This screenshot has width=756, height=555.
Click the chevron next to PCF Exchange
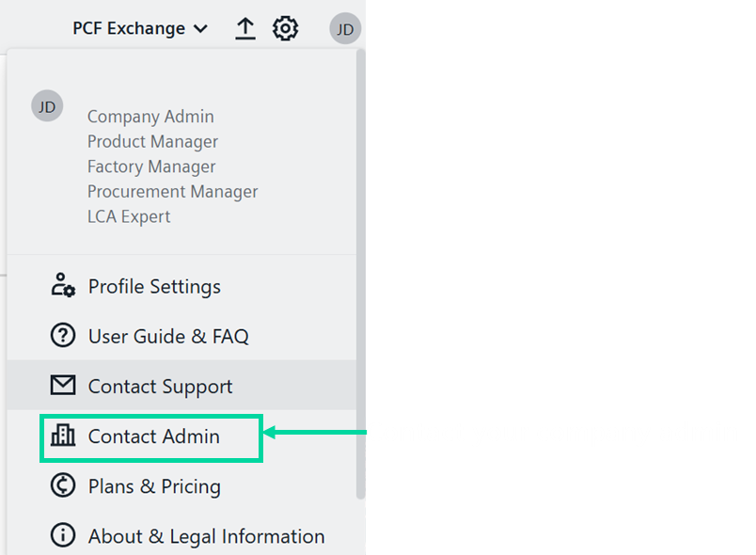[x=200, y=29]
